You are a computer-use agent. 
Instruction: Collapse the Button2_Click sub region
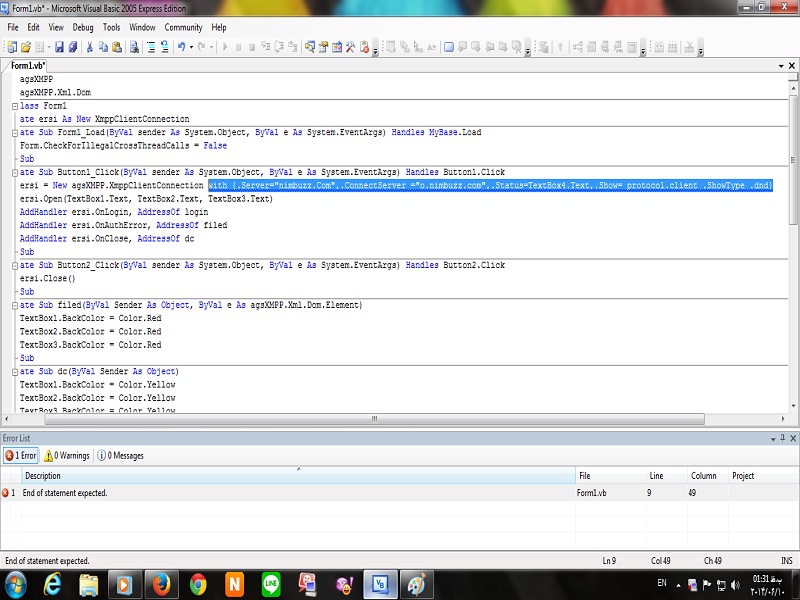(15, 265)
